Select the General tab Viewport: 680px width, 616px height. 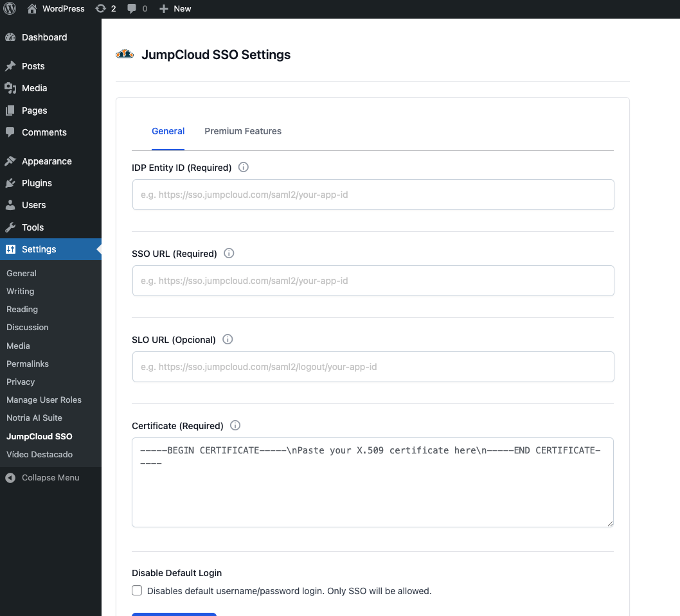pos(168,131)
